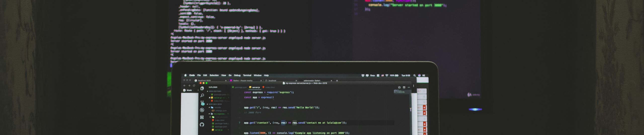The width and height of the screenshot is (644, 135).
Task: Open the Extensions view in activity bar
Action: (202, 117)
